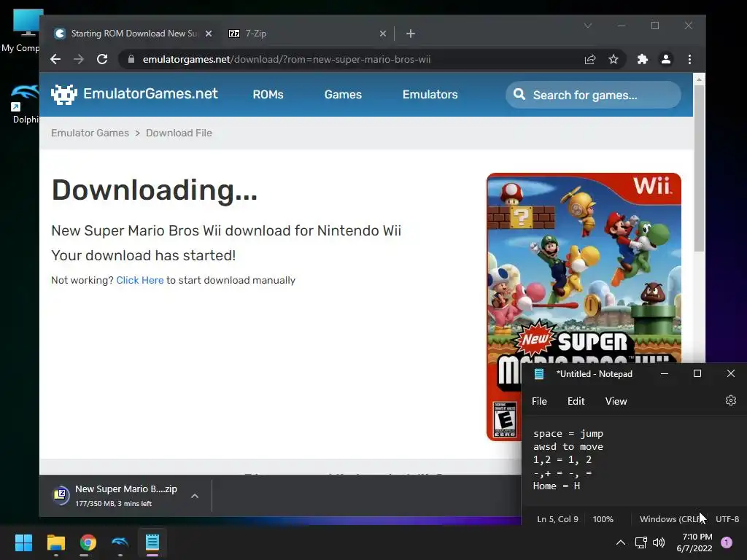The width and height of the screenshot is (747, 560).
Task: Open the Games menu
Action: click(x=343, y=94)
